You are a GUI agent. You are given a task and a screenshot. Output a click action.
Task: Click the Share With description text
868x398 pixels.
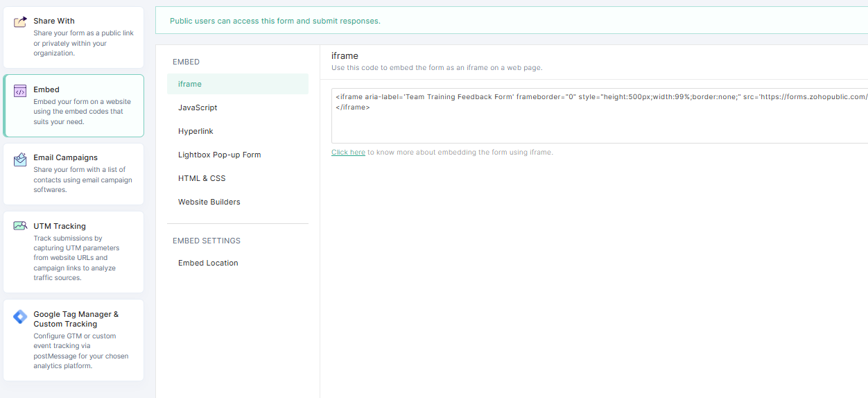pos(83,43)
